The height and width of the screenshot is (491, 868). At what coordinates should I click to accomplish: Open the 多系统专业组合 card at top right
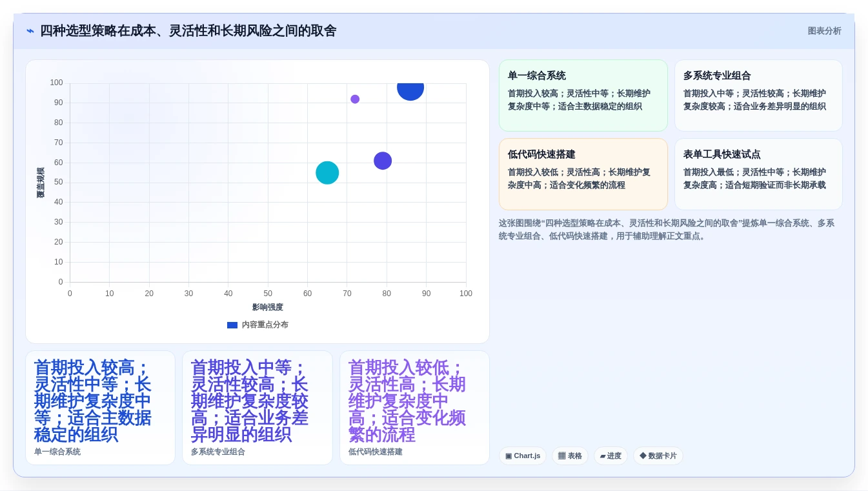click(758, 95)
